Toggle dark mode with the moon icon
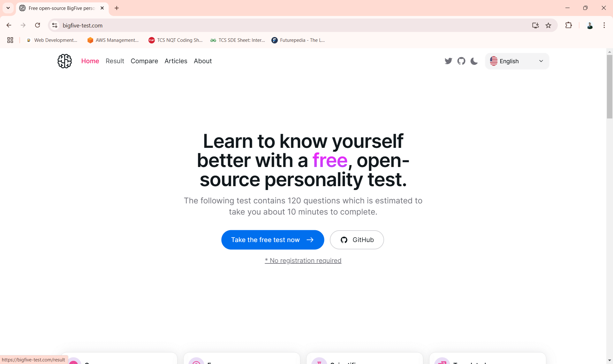 [x=474, y=61]
